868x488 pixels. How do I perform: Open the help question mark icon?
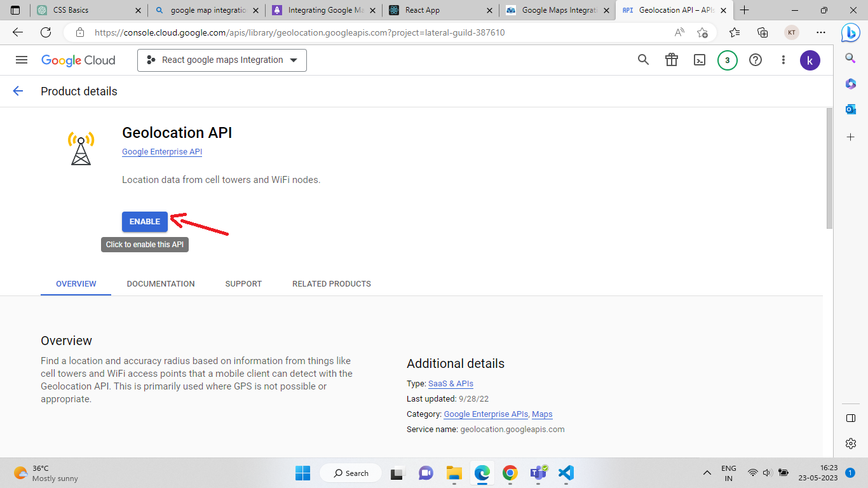click(x=756, y=60)
